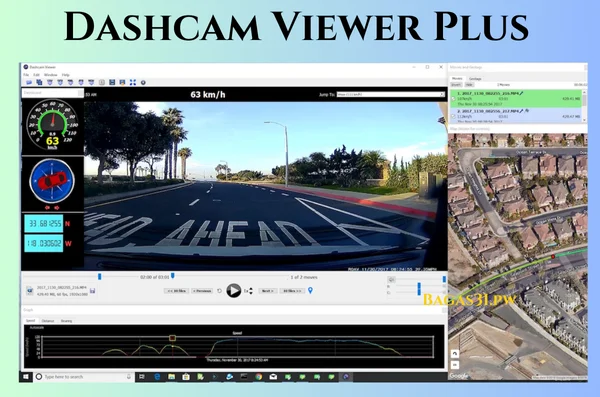600x397 pixels.
Task: Open Chrome from the taskbar
Action: pyautogui.click(x=259, y=377)
